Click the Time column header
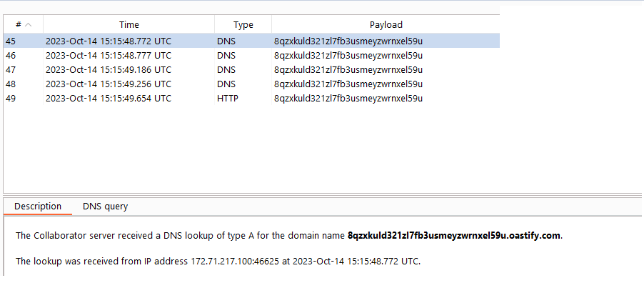The height and width of the screenshot is (298, 644). click(129, 25)
